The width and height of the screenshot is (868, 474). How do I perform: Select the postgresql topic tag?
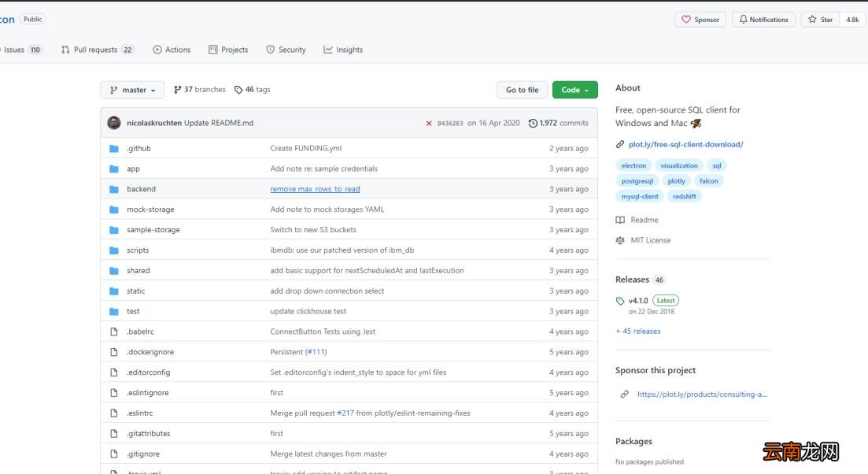pyautogui.click(x=637, y=181)
